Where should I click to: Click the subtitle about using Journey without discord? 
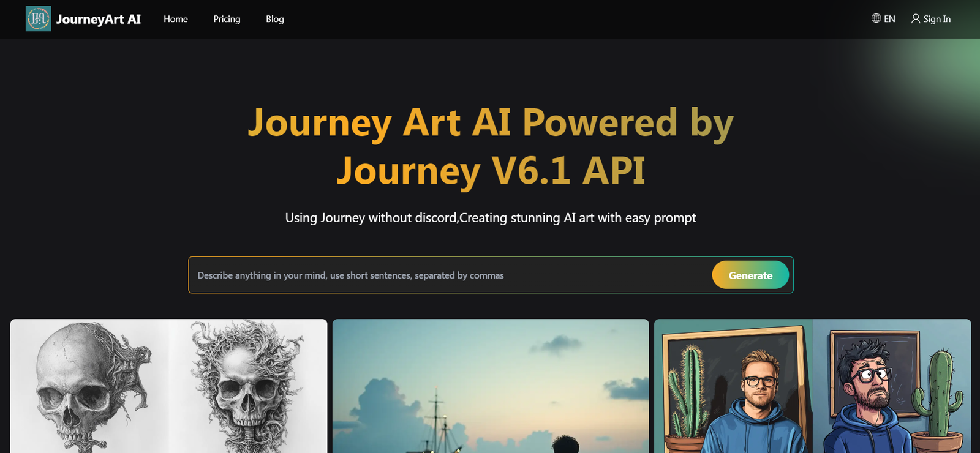pos(491,218)
